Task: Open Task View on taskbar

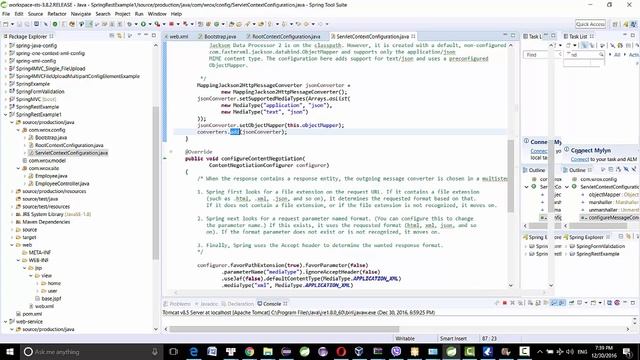Action: 173,351
